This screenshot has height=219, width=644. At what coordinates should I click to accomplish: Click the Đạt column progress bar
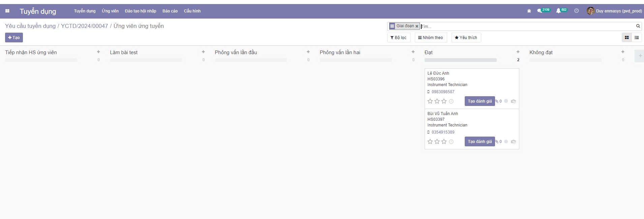click(460, 60)
